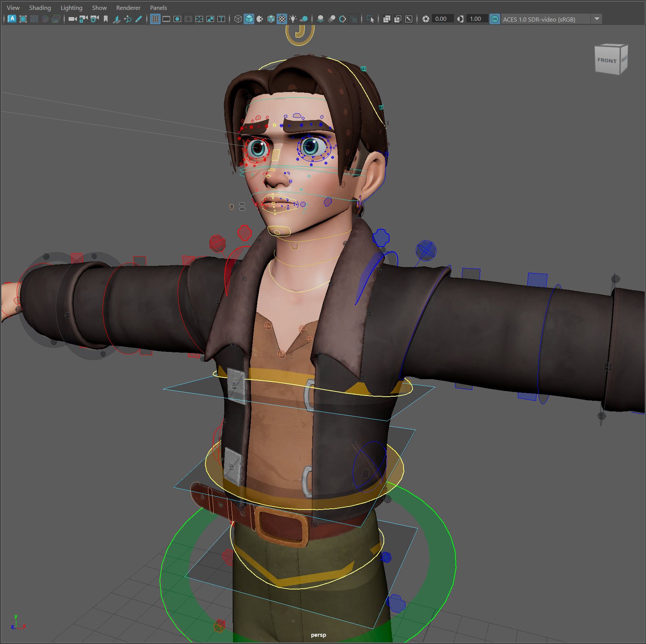
Task: Open Camera Attributes via gear camera icon
Action: (95, 19)
